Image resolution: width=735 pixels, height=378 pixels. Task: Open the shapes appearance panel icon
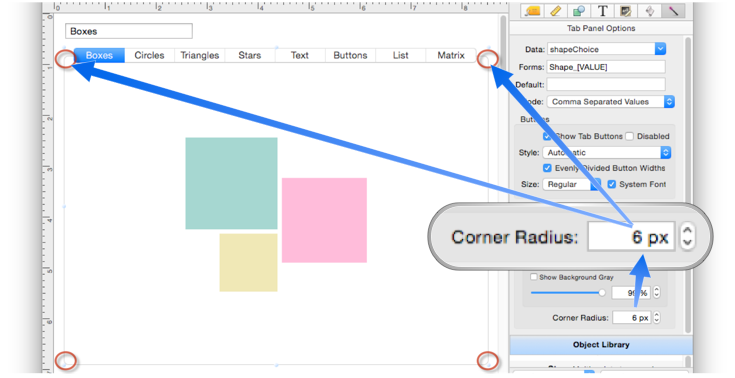[579, 11]
